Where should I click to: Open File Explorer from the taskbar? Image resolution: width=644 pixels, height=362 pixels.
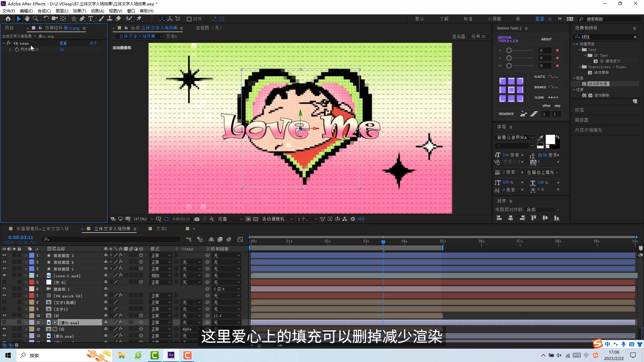tap(121, 355)
